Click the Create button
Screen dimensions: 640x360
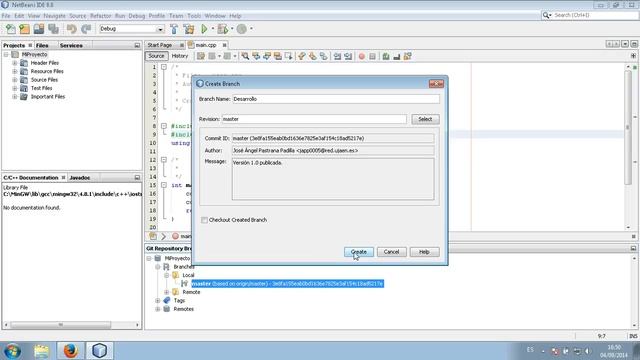(x=358, y=252)
